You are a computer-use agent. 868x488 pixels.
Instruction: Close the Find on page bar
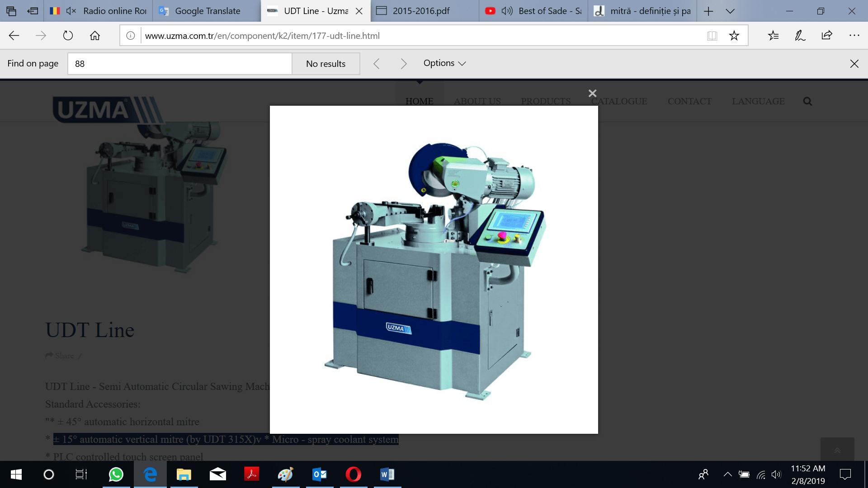[x=854, y=64]
